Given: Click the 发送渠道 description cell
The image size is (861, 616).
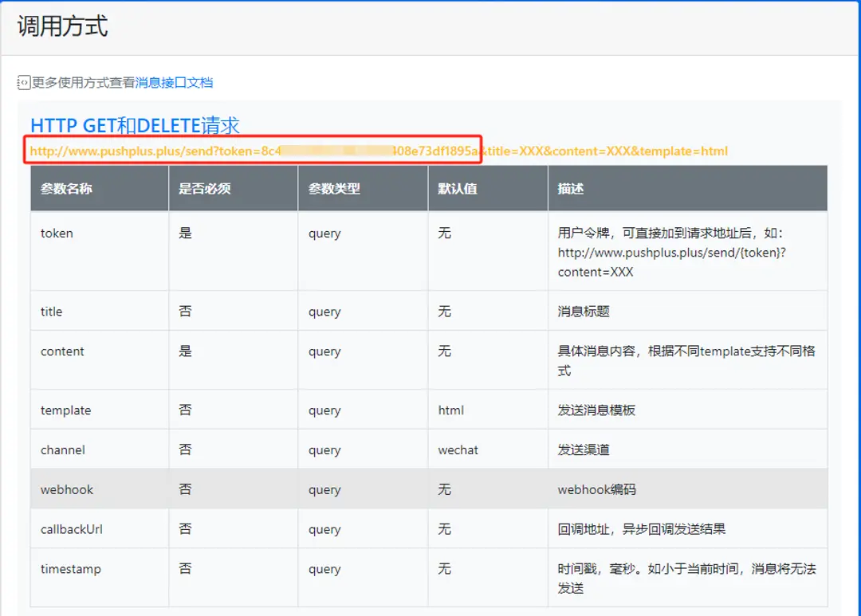Looking at the screenshot, I should [x=688, y=449].
